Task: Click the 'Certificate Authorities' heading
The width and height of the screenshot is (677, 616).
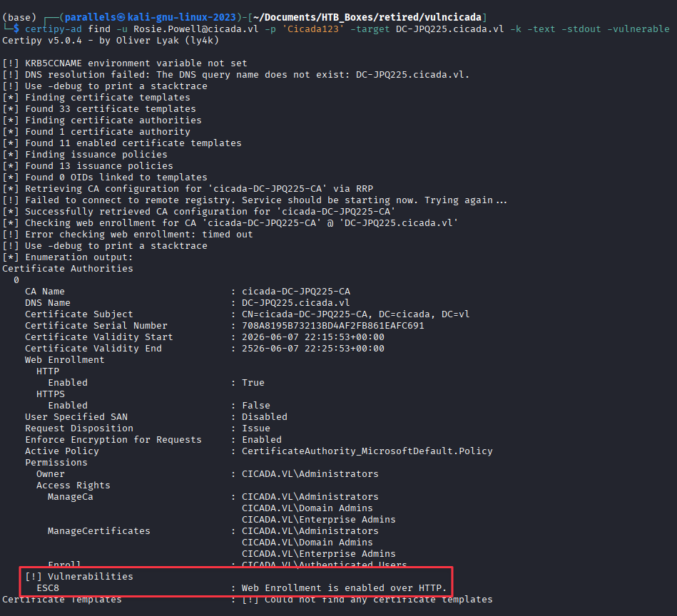Action: 67,269
